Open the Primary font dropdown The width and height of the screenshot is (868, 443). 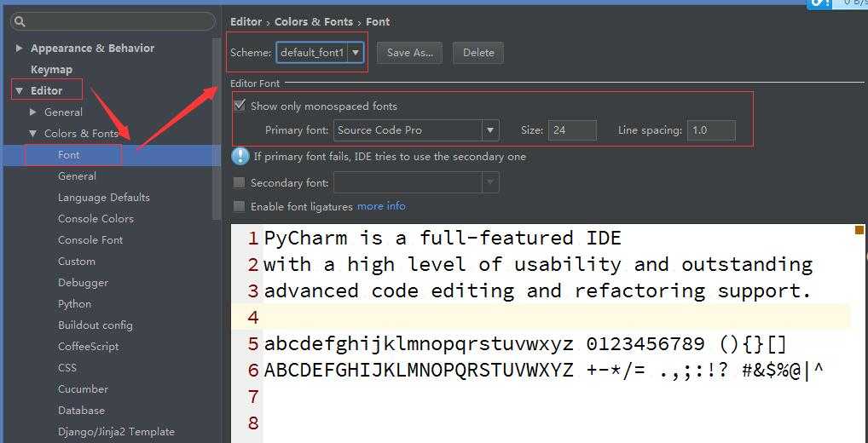pos(416,130)
